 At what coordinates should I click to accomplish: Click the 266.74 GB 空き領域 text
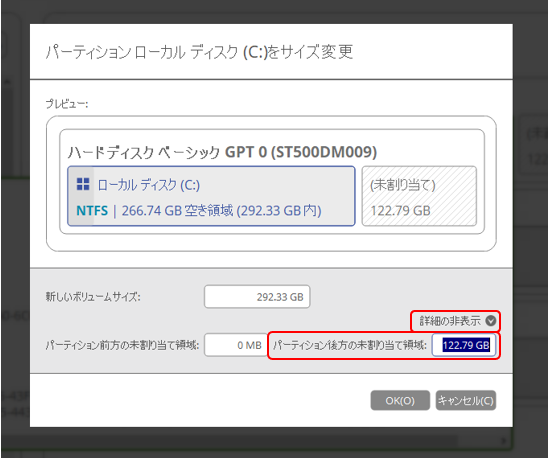pyautogui.click(x=177, y=211)
